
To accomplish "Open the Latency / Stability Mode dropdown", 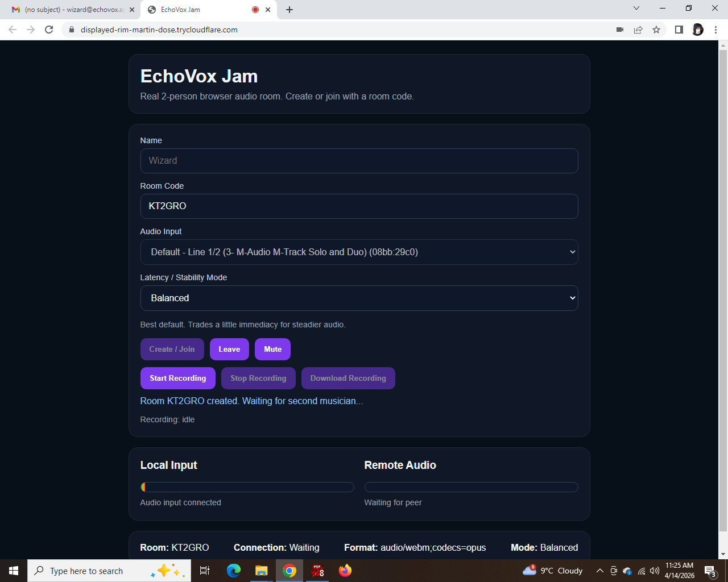I will pyautogui.click(x=359, y=298).
